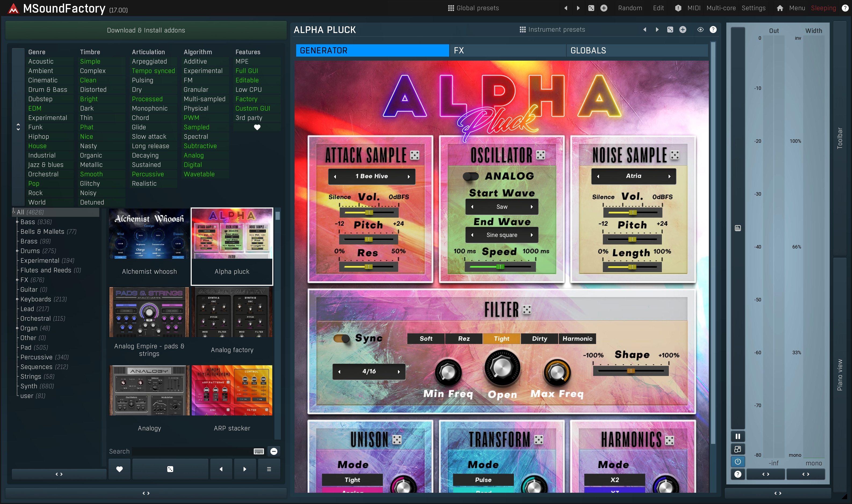Select the Dirty filter type button
Image resolution: width=852 pixels, height=504 pixels.
point(539,339)
